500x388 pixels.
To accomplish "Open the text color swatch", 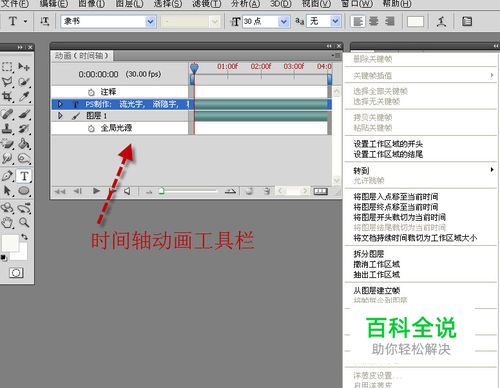I will (415, 22).
